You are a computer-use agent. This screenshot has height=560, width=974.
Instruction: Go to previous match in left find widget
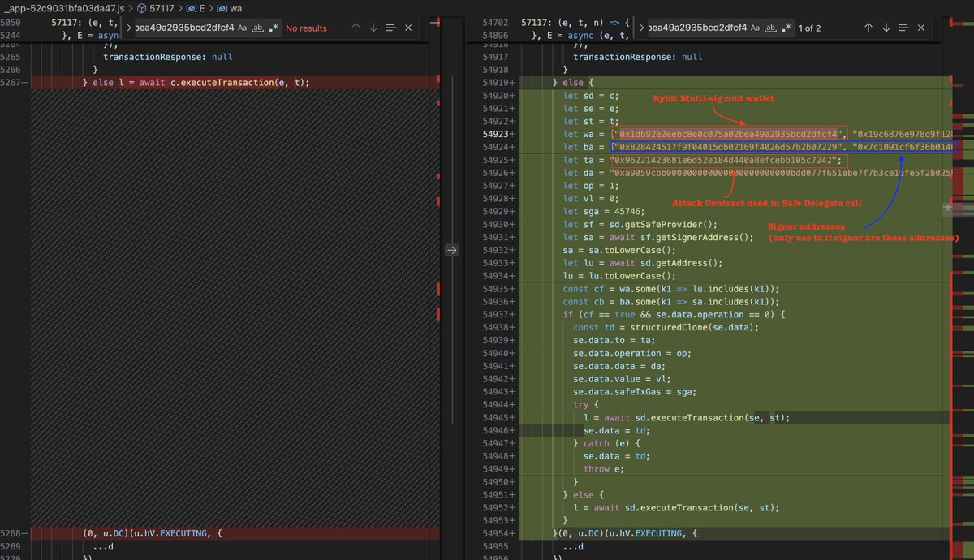[x=356, y=28]
